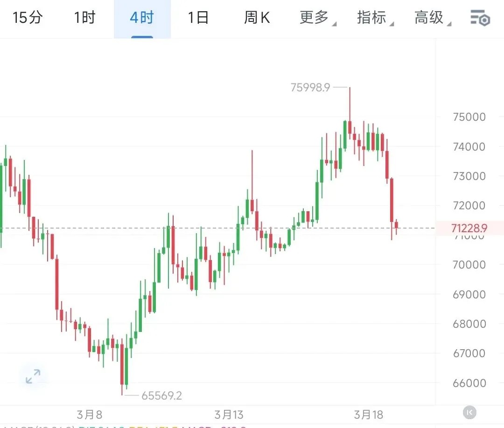Tap the current price tag 71228.9

[469, 228]
